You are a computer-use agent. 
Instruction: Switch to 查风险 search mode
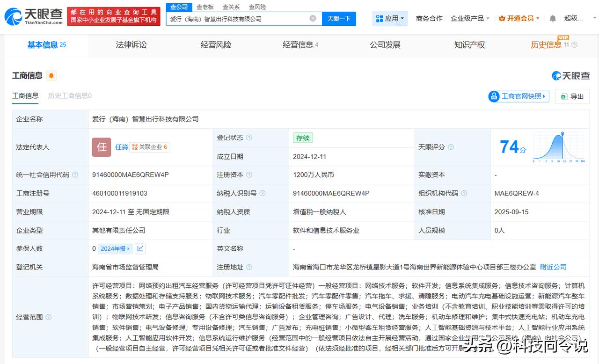pos(257,7)
